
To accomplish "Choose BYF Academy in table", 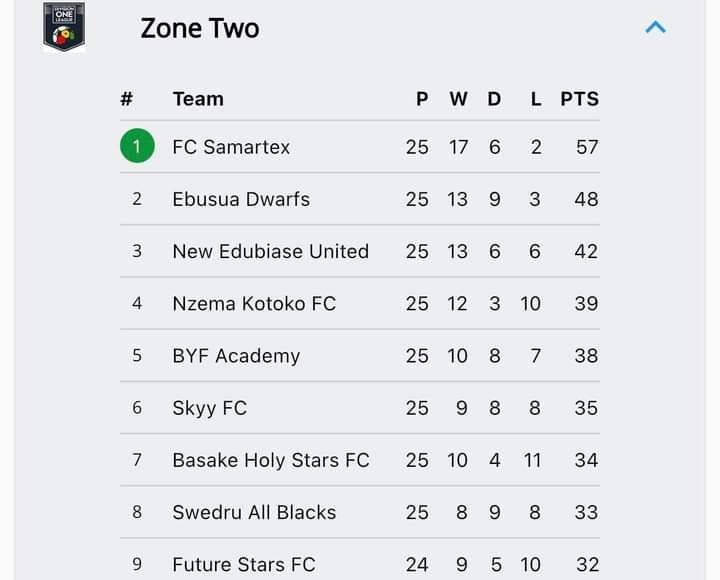I will click(236, 356).
